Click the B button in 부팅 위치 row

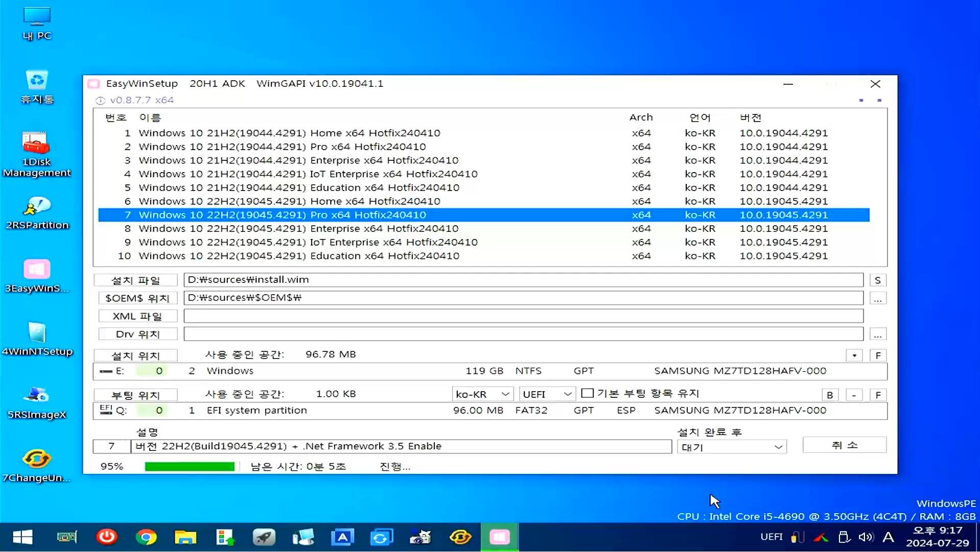[830, 395]
